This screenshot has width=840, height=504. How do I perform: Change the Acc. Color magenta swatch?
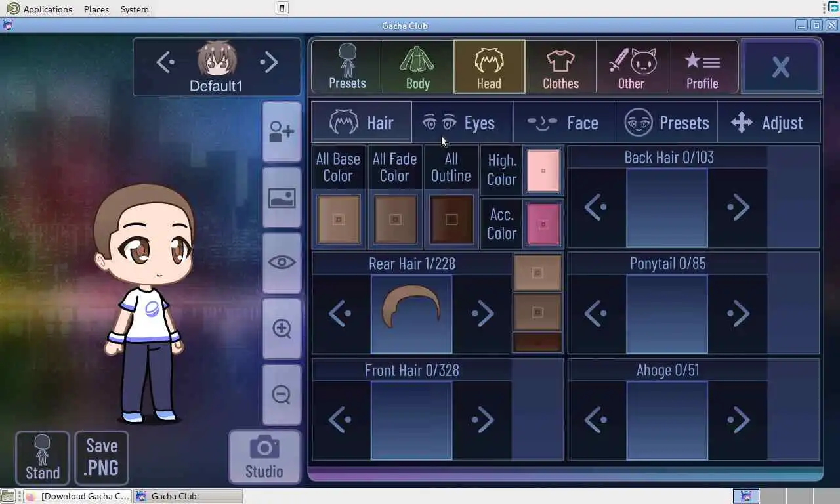[x=543, y=224]
